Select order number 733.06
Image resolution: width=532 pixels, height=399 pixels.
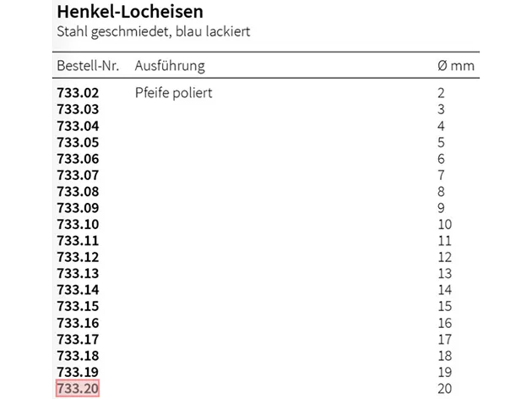click(78, 159)
